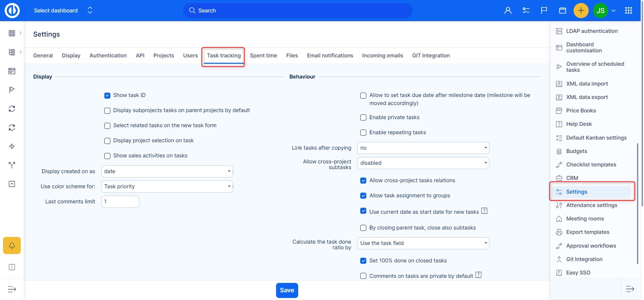Open the task list icon in header
The height and width of the screenshot is (300, 644).
pyautogui.click(x=526, y=10)
